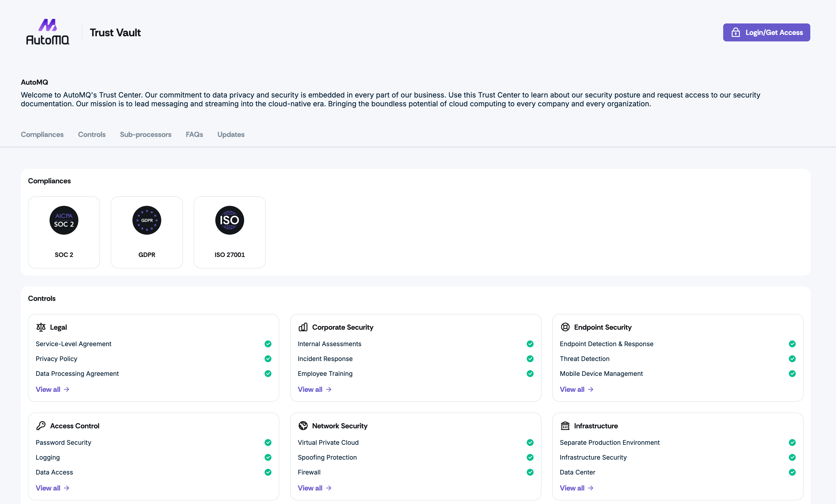
Task: Click the Trust Vault heading
Action: click(x=115, y=33)
